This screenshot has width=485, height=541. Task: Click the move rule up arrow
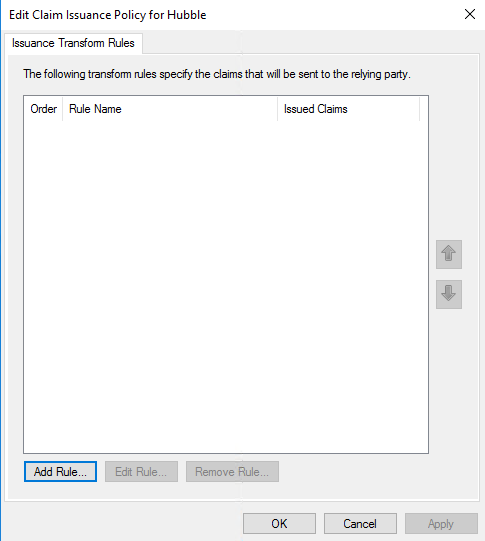(x=449, y=254)
